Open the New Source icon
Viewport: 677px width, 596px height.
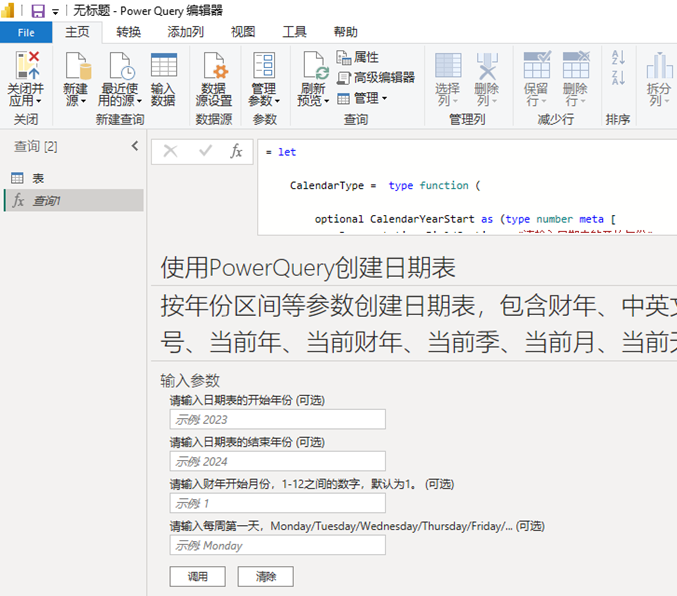(78, 65)
